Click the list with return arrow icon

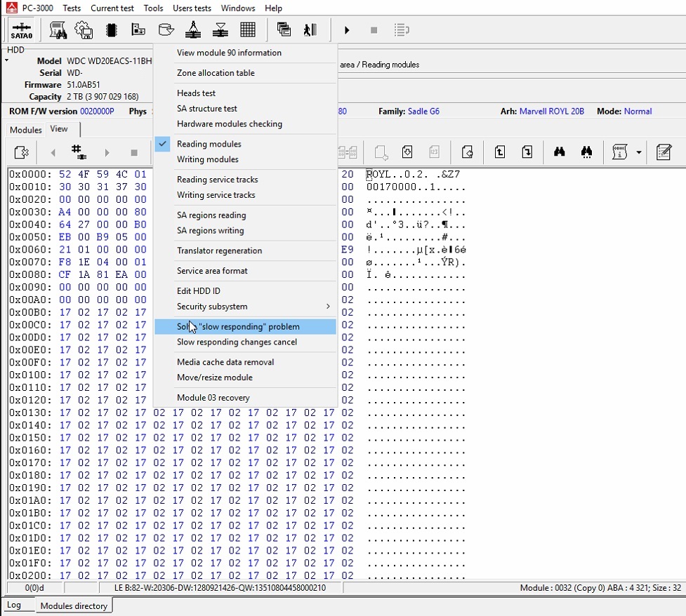click(x=401, y=30)
